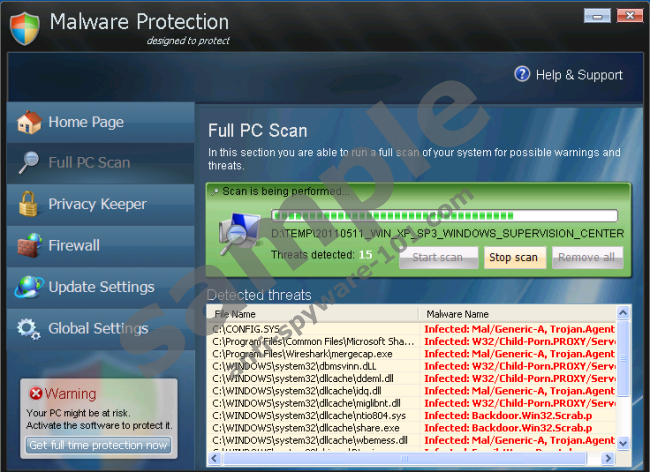This screenshot has width=650, height=472.
Task: Click the globe icon for Update Settings
Action: point(29,287)
